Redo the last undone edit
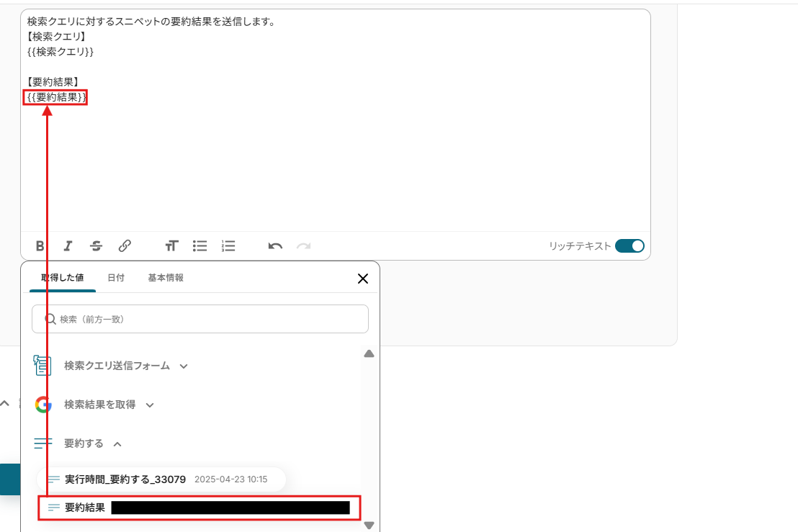Viewport: 798px width, 532px height. (x=304, y=246)
